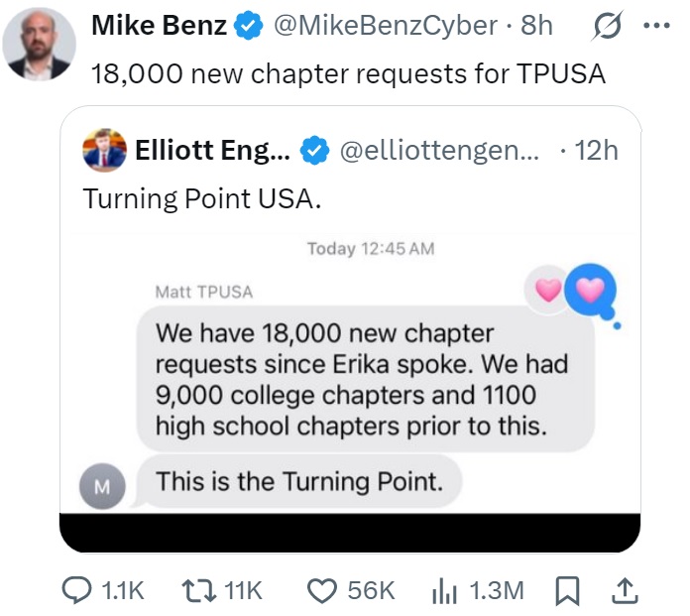The image size is (690, 616).
Task: Open @MikeBenzCyber handle link
Action: tap(388, 26)
